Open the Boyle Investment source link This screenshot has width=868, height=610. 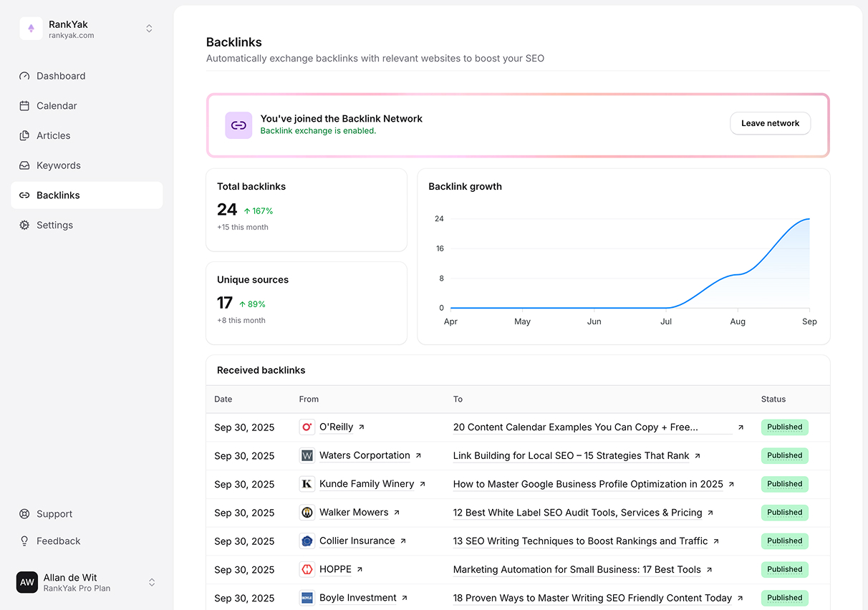click(x=358, y=598)
